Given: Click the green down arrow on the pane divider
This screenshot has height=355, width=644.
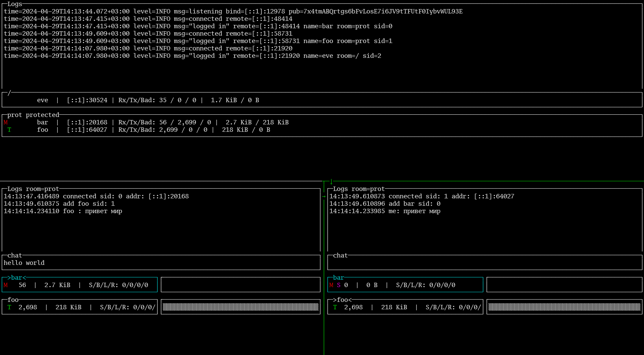Looking at the screenshot, I should [x=331, y=182].
